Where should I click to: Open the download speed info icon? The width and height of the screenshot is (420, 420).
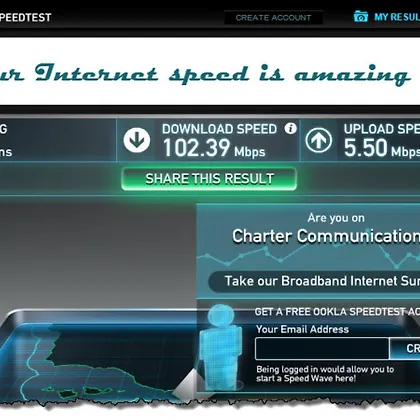coord(291,128)
